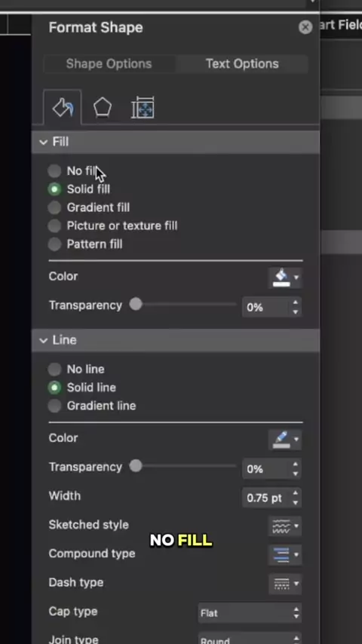The width and height of the screenshot is (362, 644).
Task: Click the fill Transparency slider handle
Action: point(136,305)
